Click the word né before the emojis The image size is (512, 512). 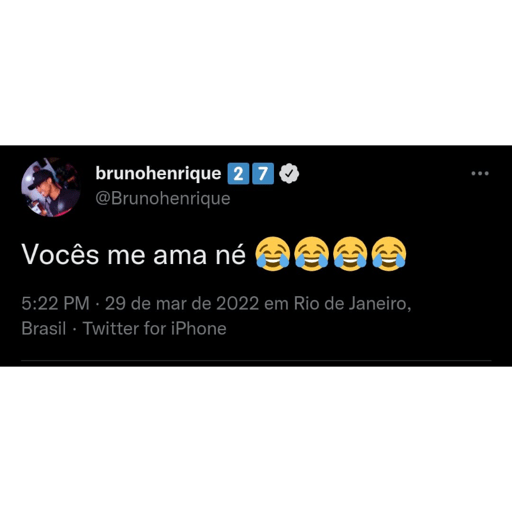tap(231, 254)
